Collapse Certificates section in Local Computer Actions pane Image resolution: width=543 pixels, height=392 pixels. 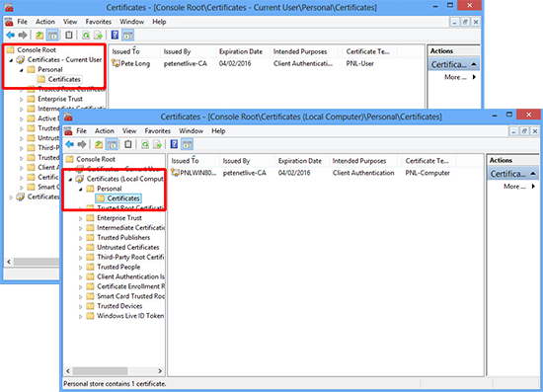point(533,173)
